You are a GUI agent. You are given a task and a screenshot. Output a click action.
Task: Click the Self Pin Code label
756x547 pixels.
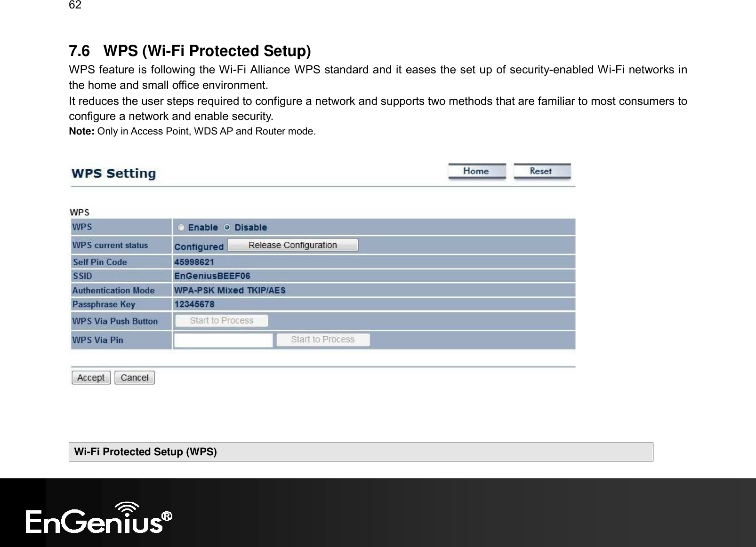(x=100, y=262)
